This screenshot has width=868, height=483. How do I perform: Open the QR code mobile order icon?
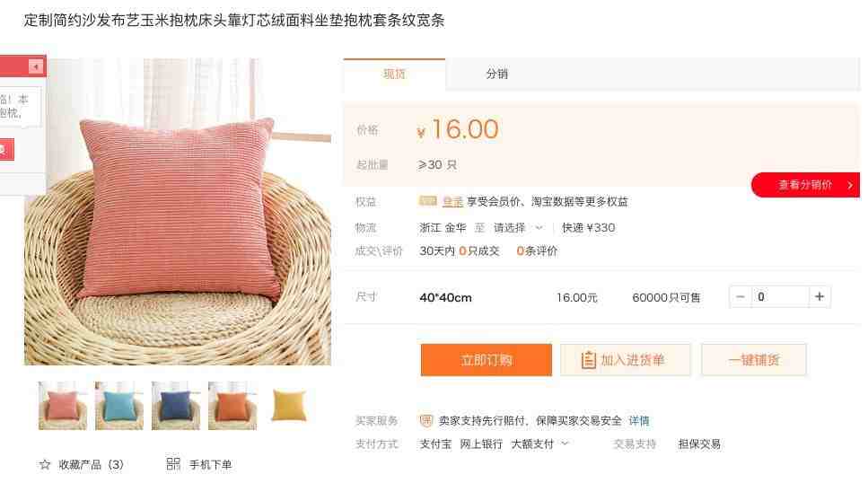coord(173,463)
